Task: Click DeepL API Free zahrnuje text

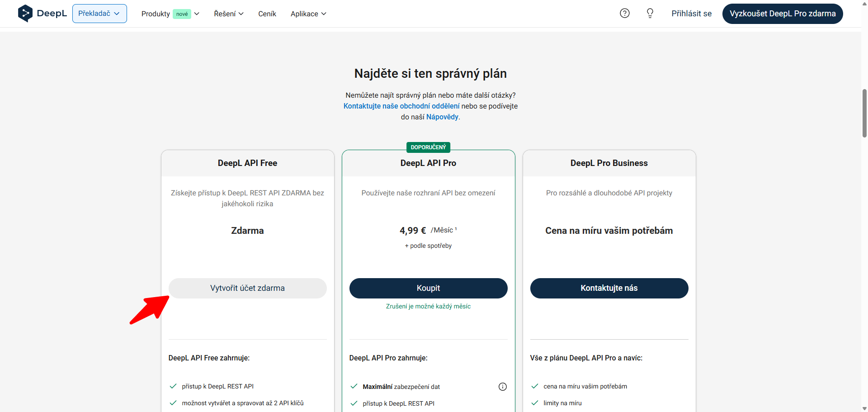Action: coord(209,358)
